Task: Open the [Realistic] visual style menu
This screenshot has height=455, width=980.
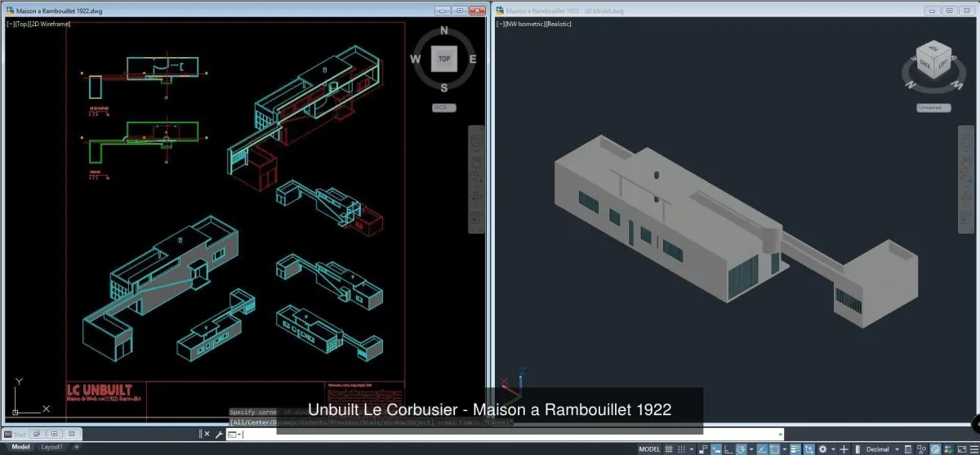Action: pyautogui.click(x=558, y=24)
